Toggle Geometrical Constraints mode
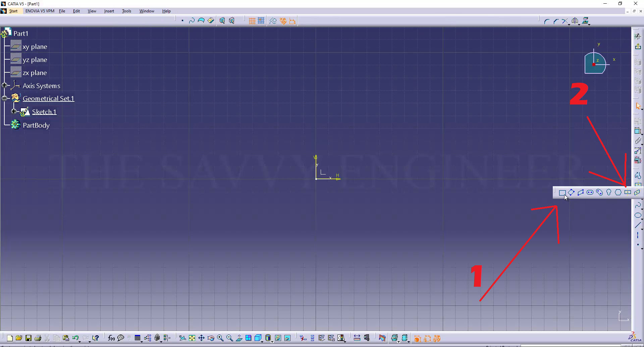The width and height of the screenshot is (644, 347). click(x=283, y=21)
